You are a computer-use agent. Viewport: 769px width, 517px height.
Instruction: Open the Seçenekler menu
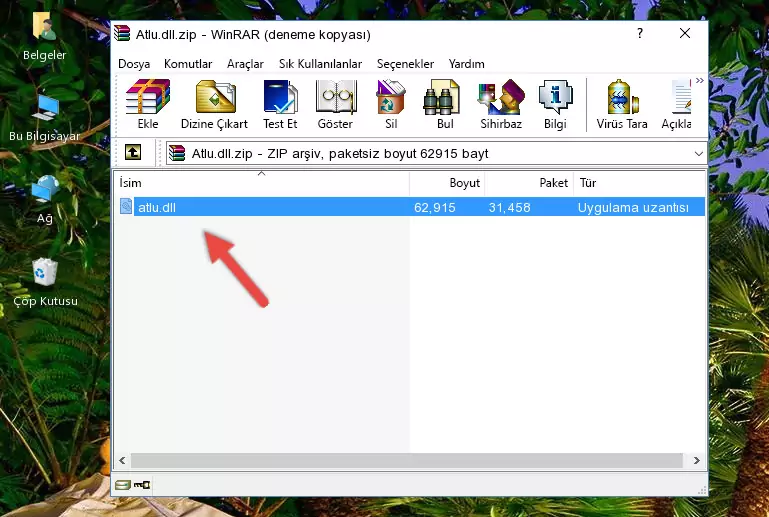pos(405,64)
